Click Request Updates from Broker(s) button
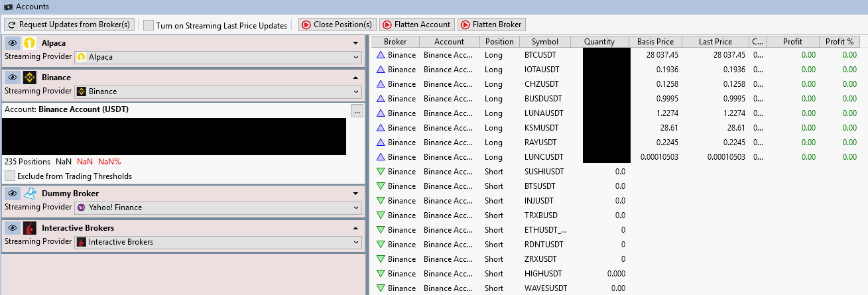 (x=70, y=25)
